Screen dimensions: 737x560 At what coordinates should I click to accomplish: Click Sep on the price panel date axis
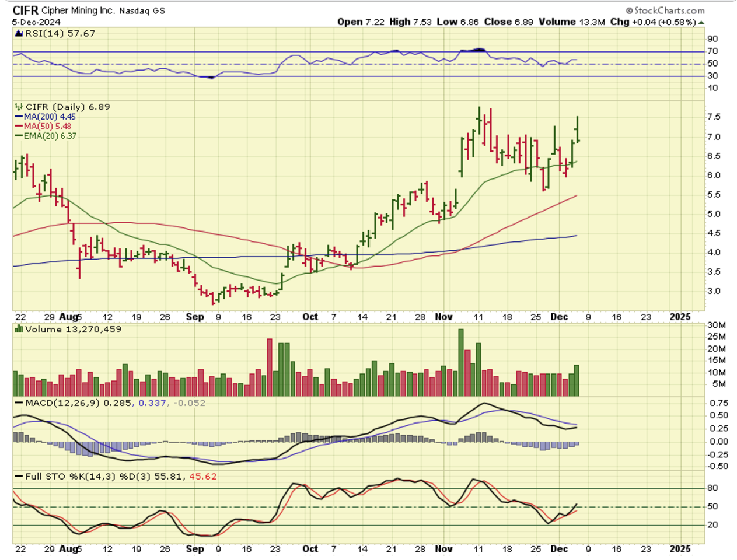tap(195, 317)
